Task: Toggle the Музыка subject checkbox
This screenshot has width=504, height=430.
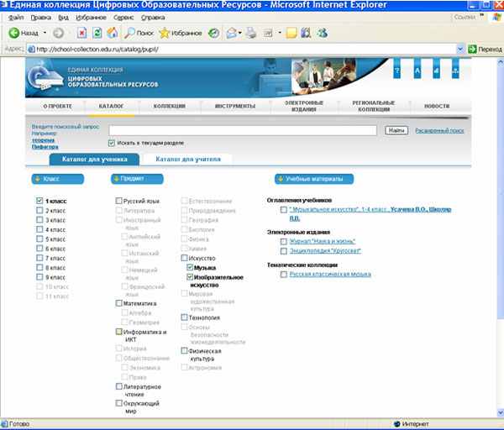Action: [x=190, y=267]
